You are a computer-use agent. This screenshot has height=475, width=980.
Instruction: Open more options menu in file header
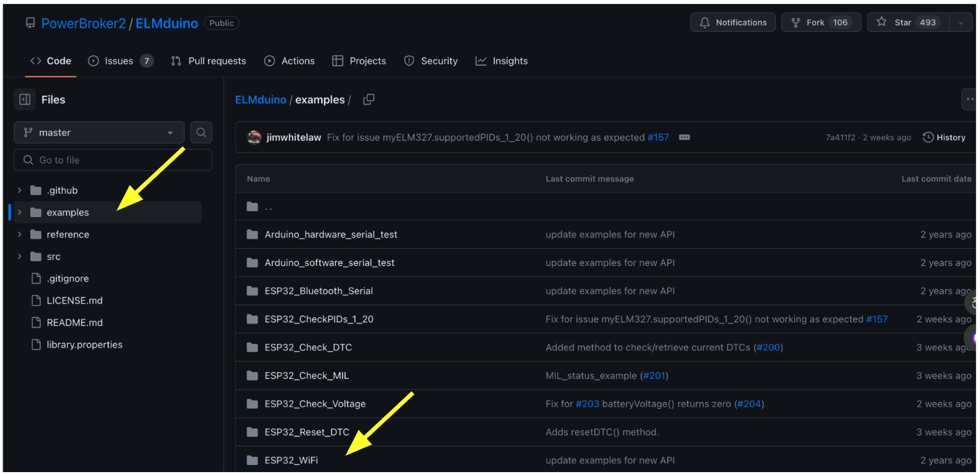click(970, 100)
